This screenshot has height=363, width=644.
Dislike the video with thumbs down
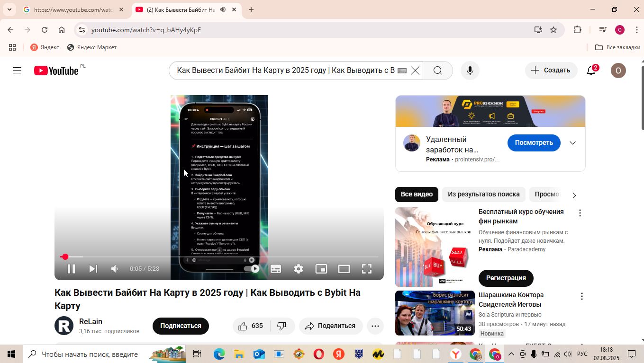click(x=282, y=326)
